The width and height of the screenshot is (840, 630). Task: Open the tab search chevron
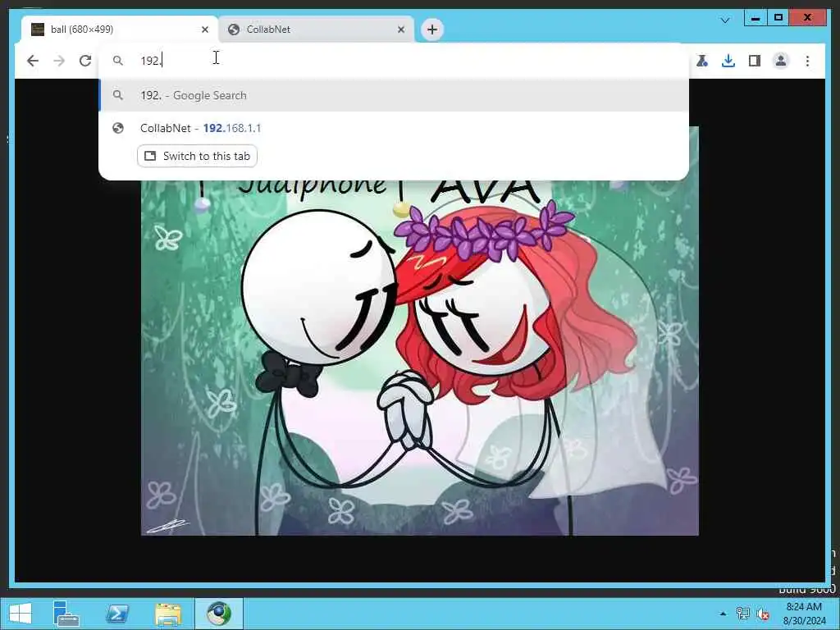click(x=725, y=21)
